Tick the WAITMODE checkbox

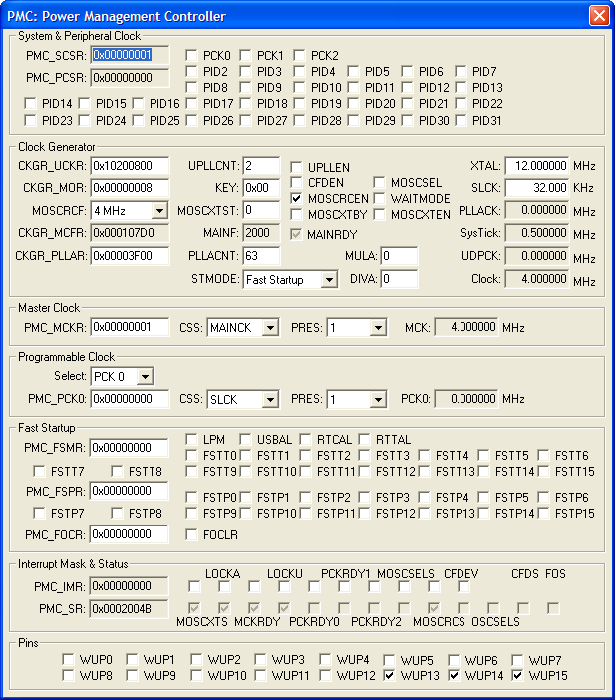379,199
